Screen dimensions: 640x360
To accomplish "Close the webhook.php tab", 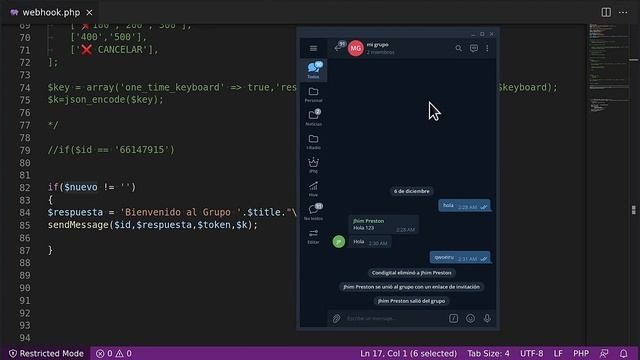I will [x=89, y=13].
